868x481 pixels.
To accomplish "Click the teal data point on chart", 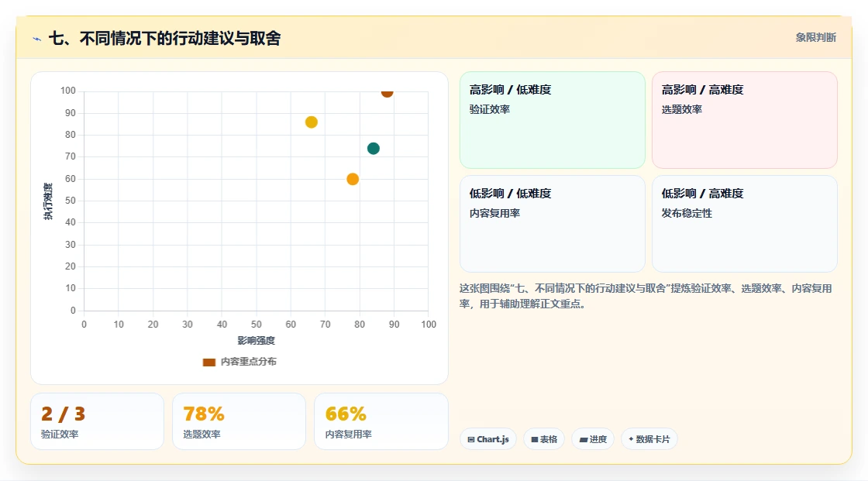I will [373, 149].
